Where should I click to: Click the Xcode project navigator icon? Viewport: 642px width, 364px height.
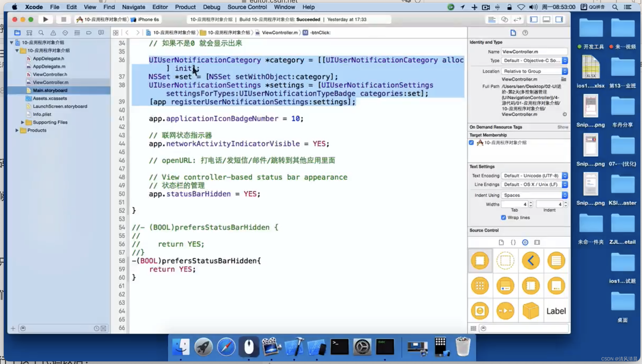(x=17, y=32)
